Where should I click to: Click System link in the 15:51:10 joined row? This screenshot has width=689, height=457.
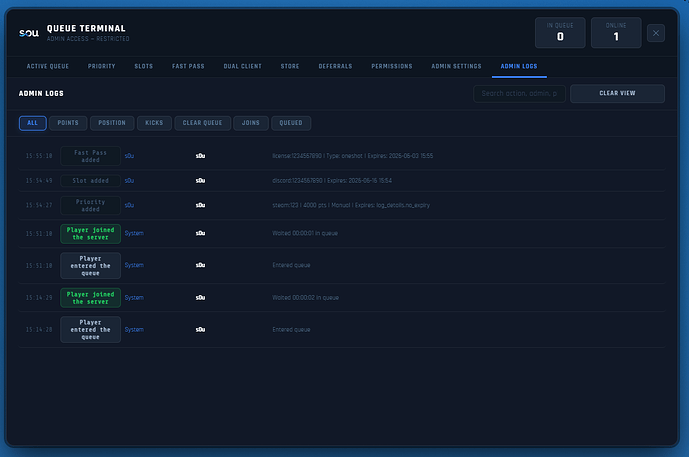[x=134, y=233]
